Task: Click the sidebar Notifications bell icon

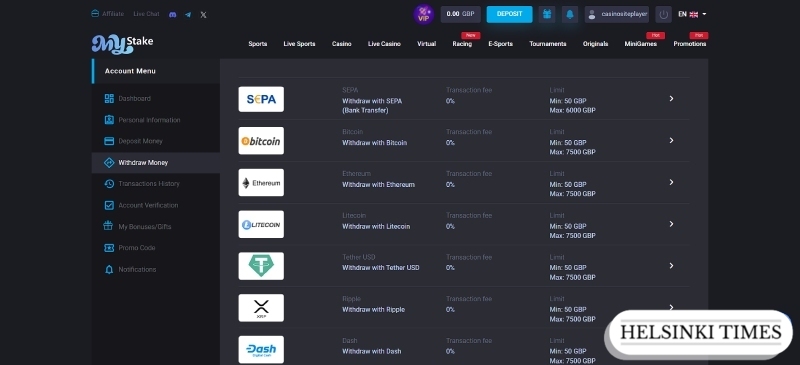Action: pyautogui.click(x=109, y=270)
